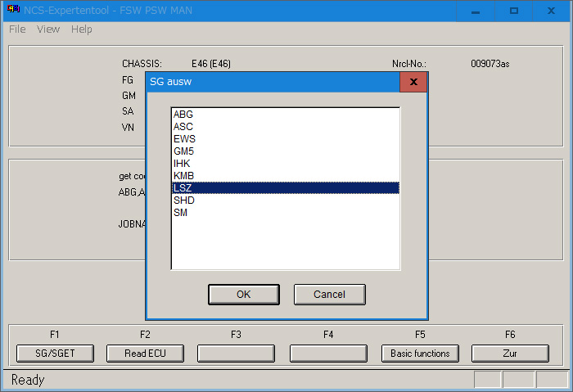Maximize the NCS-Expertentool window

pyautogui.click(x=514, y=11)
